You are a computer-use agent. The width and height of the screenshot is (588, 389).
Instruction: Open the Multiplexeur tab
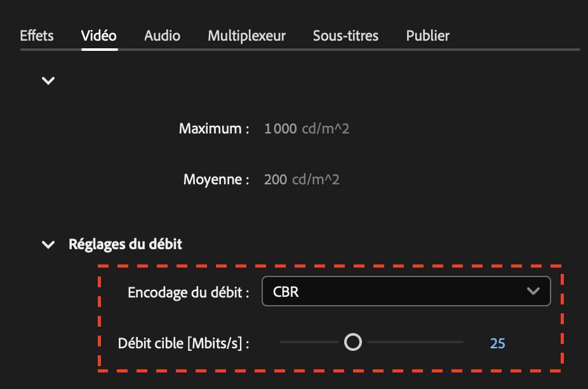point(246,36)
